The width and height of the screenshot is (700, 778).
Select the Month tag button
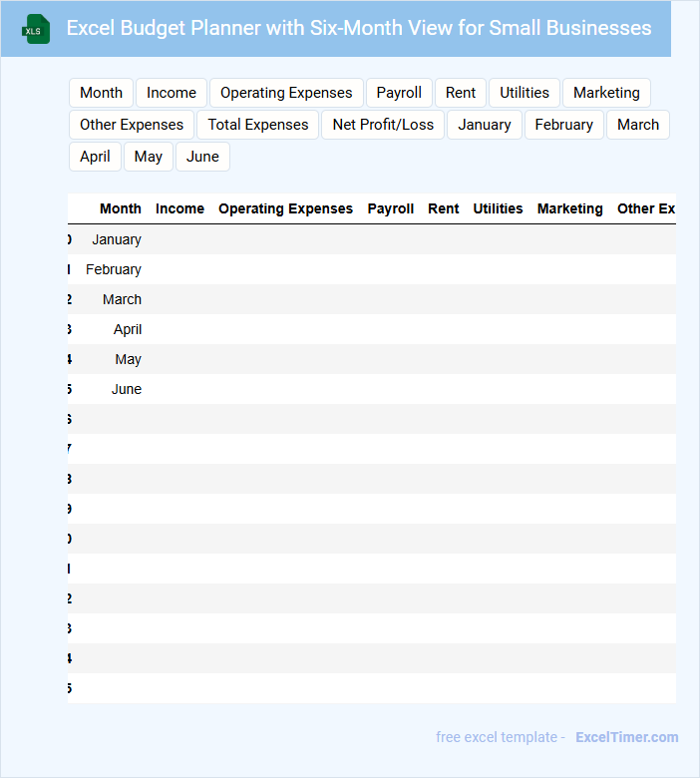tap(101, 93)
